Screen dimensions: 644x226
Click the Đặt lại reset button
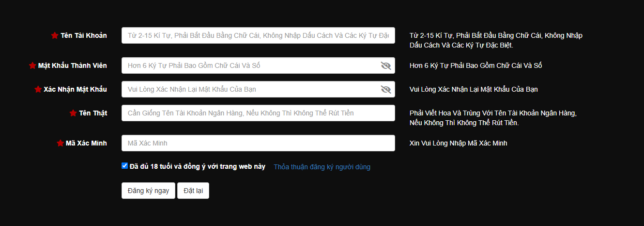coord(193,191)
